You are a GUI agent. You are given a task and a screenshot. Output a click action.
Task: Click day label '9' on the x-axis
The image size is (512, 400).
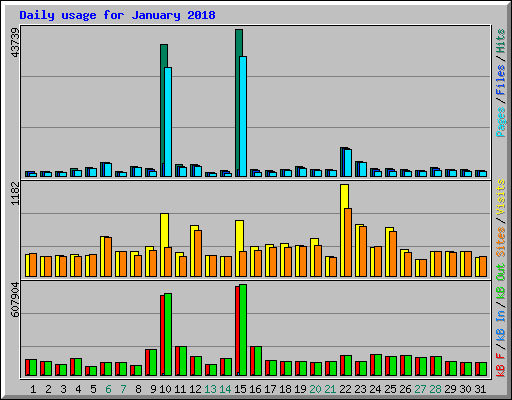[153, 389]
